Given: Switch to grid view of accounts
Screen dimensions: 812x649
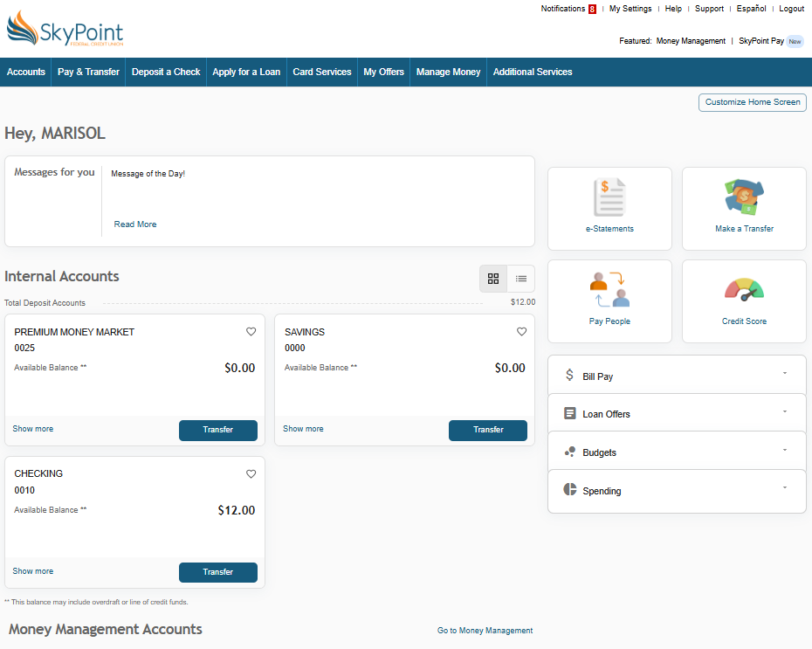Looking at the screenshot, I should [493, 279].
